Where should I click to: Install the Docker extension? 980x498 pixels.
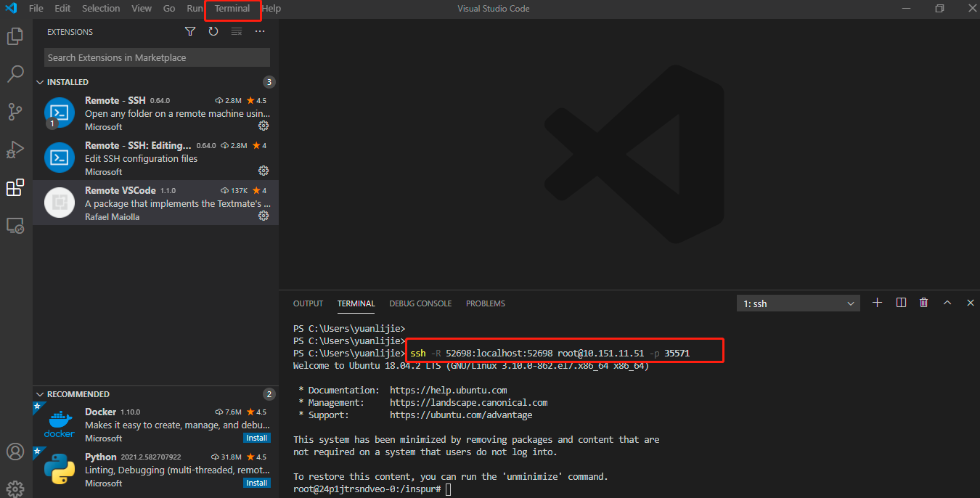257,438
